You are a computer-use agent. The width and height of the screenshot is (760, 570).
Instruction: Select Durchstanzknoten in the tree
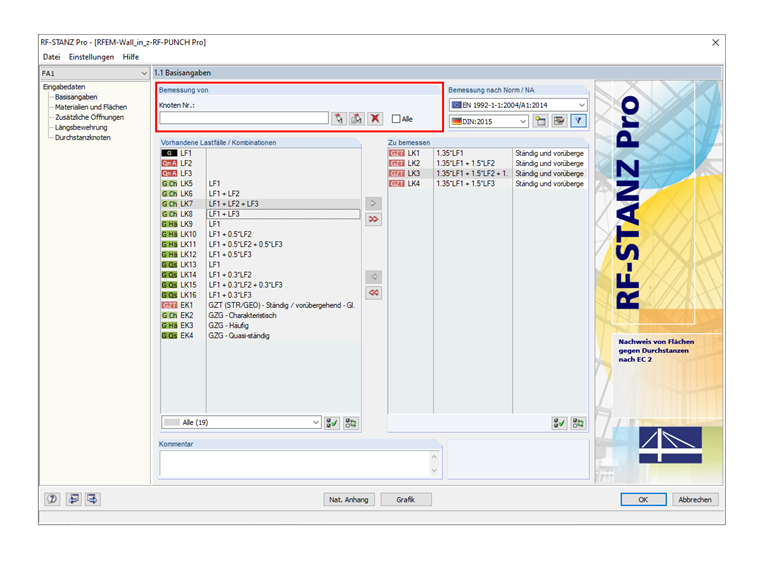coord(82,138)
